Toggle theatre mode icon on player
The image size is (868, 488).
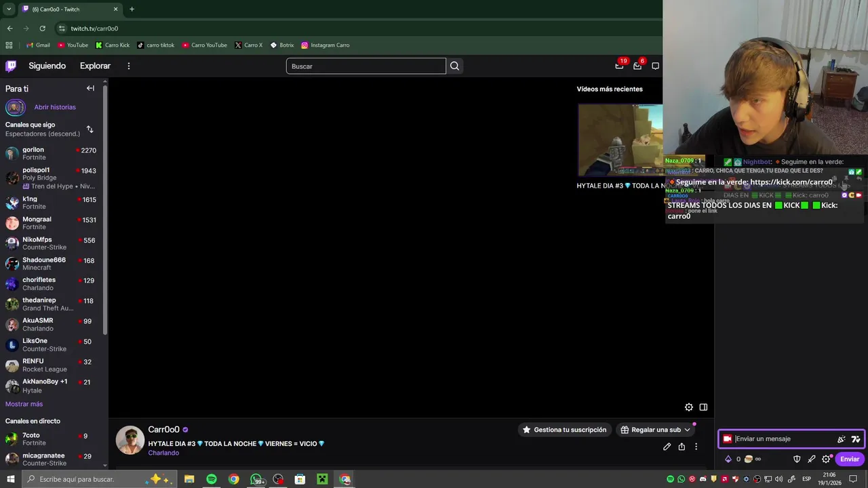(x=703, y=407)
